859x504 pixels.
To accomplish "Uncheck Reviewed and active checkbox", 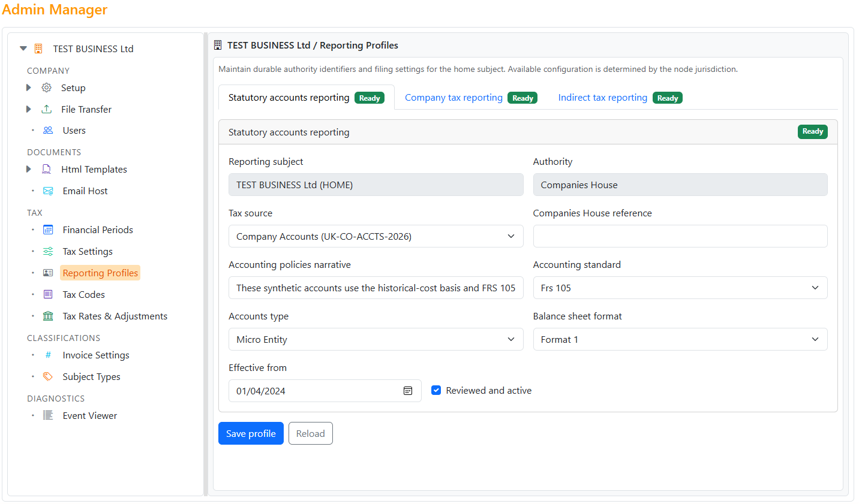I will tap(436, 390).
